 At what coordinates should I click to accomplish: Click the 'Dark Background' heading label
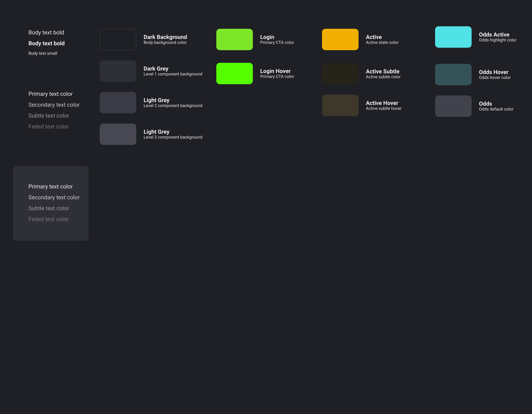point(165,37)
